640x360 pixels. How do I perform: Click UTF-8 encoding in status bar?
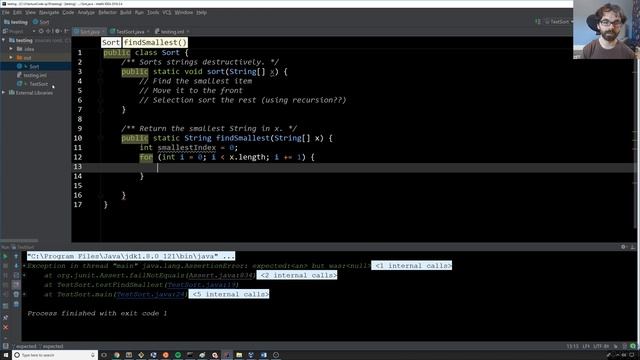pyautogui.click(x=601, y=346)
